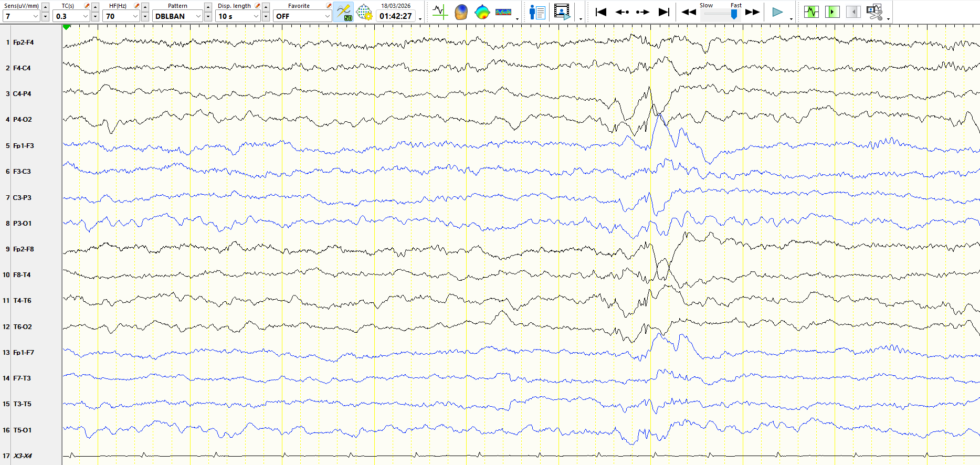The height and width of the screenshot is (465, 980).
Task: Open the HF(Hz) dropdown showing 70
Action: click(x=121, y=16)
